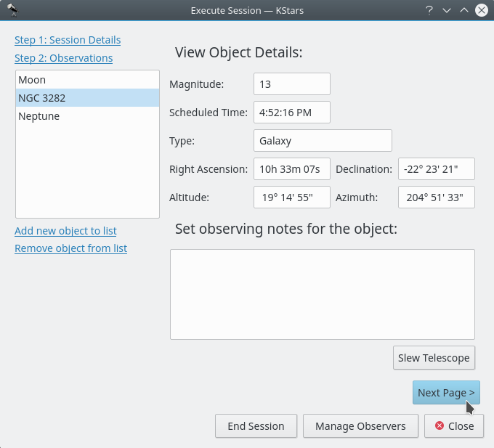Screen dimensions: 494x448
Task: Select Moon in the object list
Action: (x=32, y=80)
